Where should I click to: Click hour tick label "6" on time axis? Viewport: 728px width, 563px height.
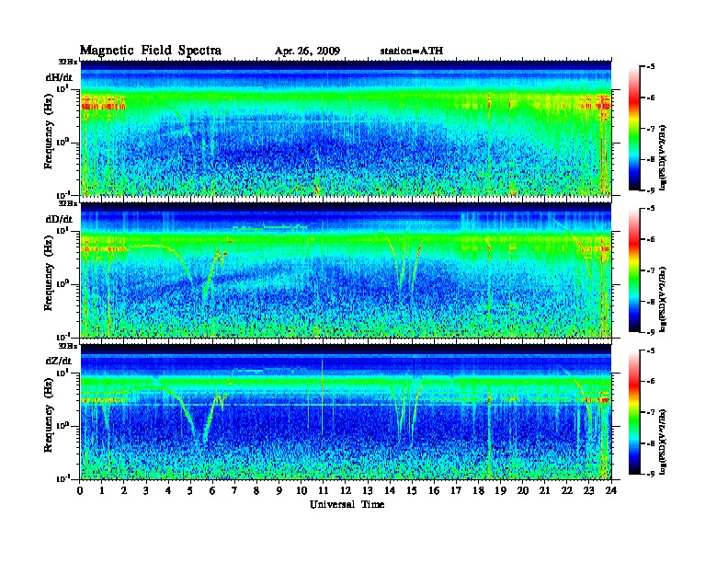[213, 491]
